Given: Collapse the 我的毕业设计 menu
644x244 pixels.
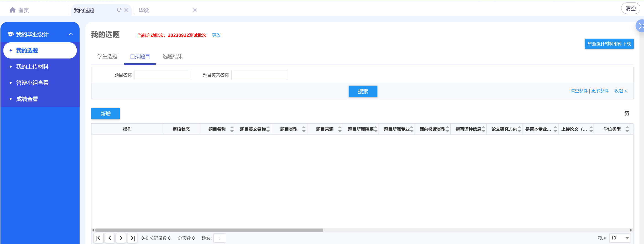Looking at the screenshot, I should point(71,34).
